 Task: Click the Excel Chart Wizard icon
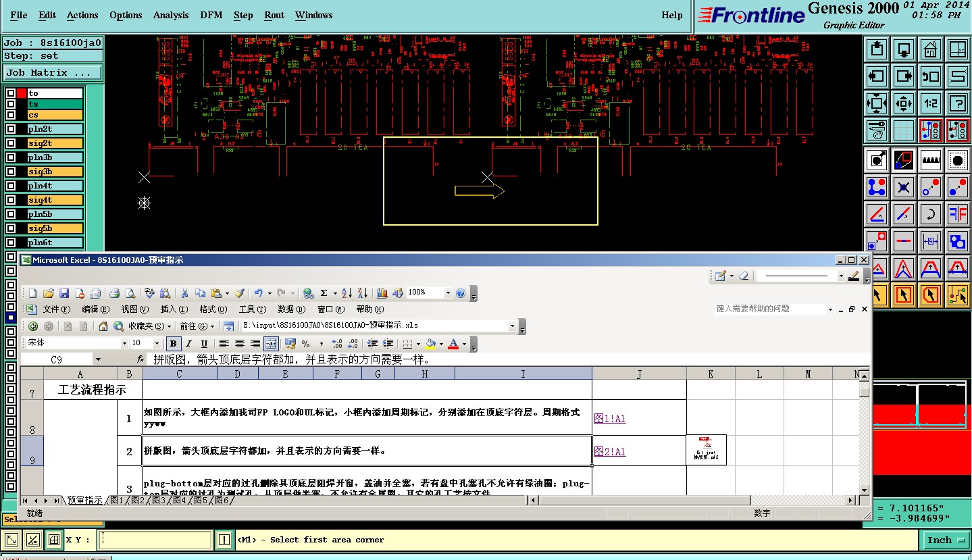tap(382, 293)
